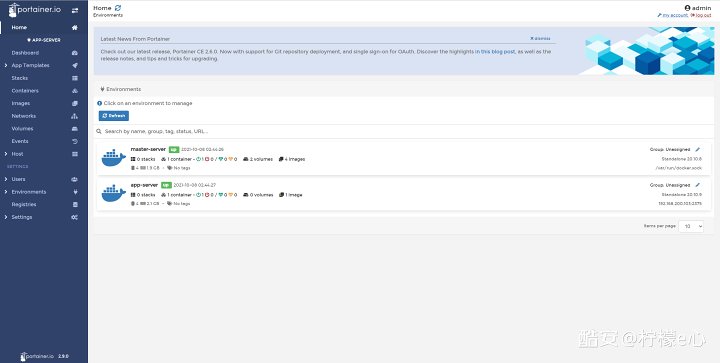The image size is (720, 363).
Task: Click the Events history icon
Action: [x=74, y=141]
